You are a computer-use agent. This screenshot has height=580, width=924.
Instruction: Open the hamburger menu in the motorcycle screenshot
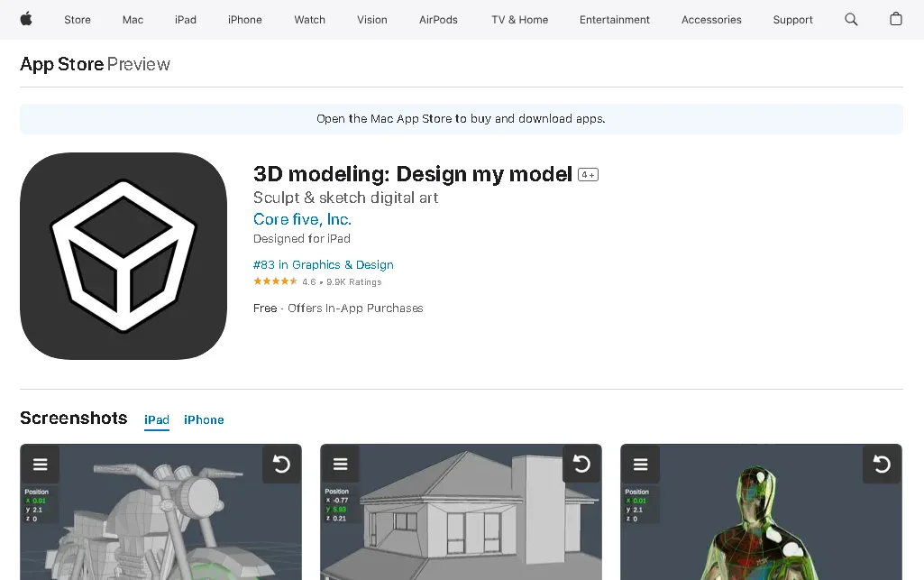point(40,464)
